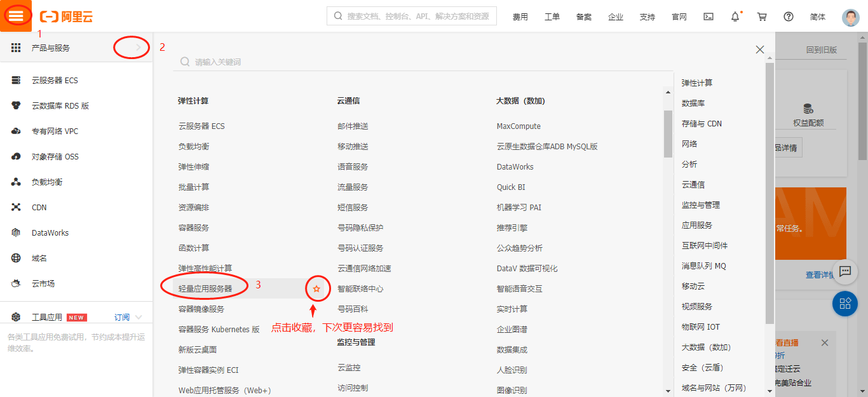868x397 pixels.
Task: Jump to 监控与管理 in the right index
Action: [701, 205]
